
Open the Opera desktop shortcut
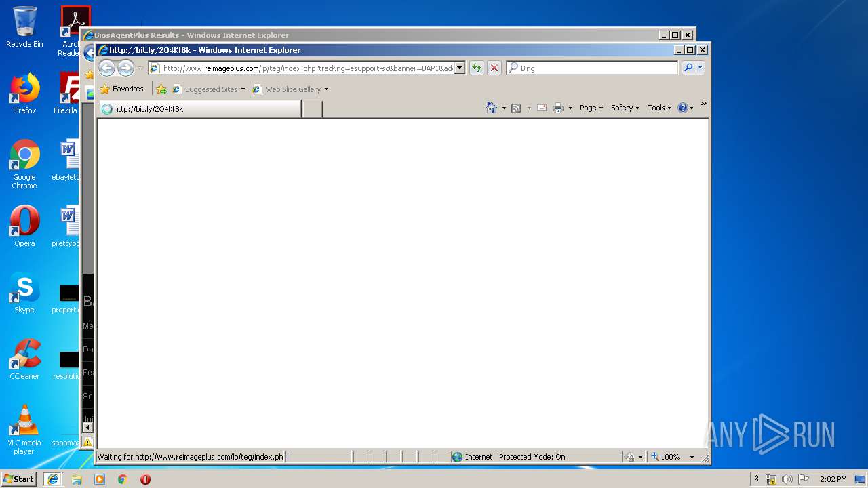tap(24, 226)
